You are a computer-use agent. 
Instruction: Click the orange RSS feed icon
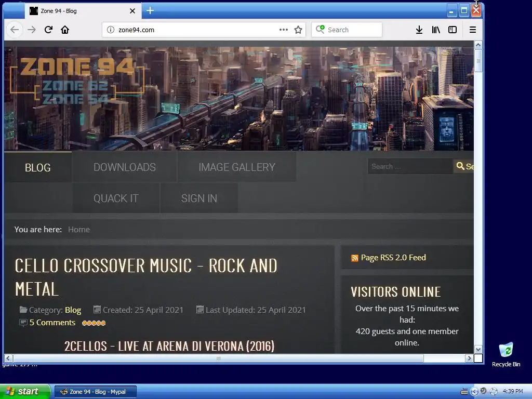[354, 258]
